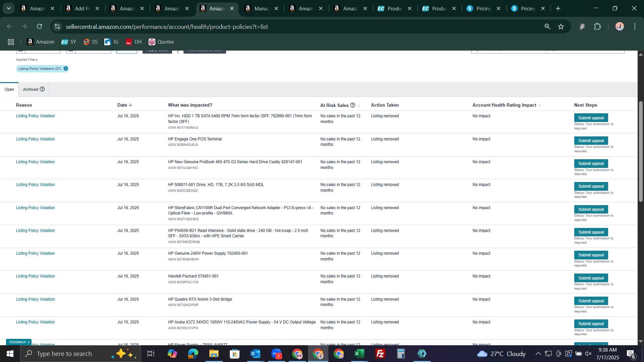Click the page vertical scrollbar thumb
The height and width of the screenshot is (362, 644).
(x=641, y=151)
